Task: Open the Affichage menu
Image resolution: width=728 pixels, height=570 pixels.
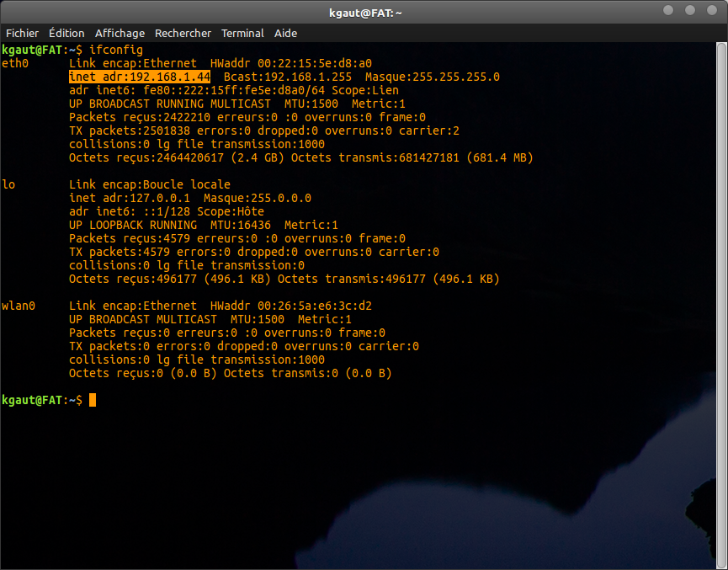Action: pos(120,33)
